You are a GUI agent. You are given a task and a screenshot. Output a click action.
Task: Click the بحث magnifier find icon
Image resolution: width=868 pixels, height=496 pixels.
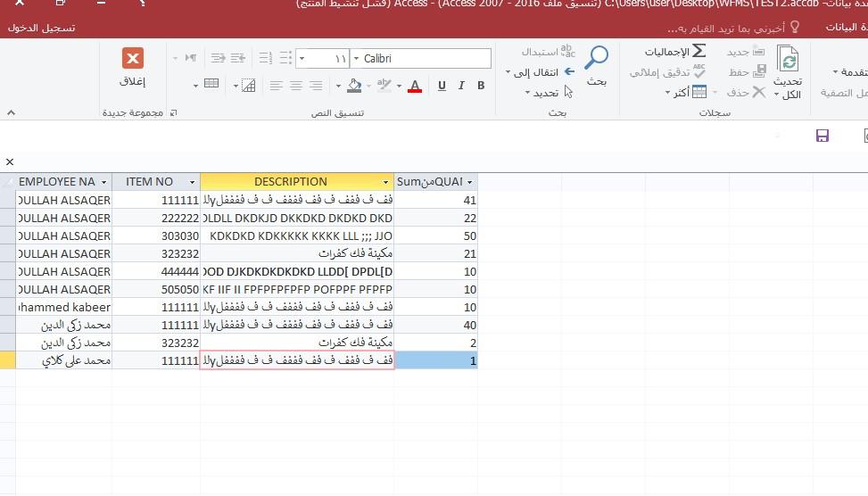(x=597, y=56)
